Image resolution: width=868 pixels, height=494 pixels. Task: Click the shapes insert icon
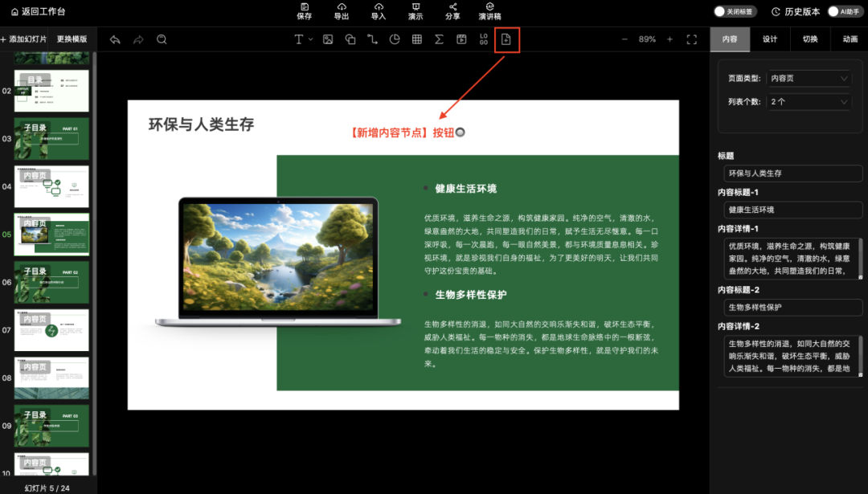pos(350,39)
